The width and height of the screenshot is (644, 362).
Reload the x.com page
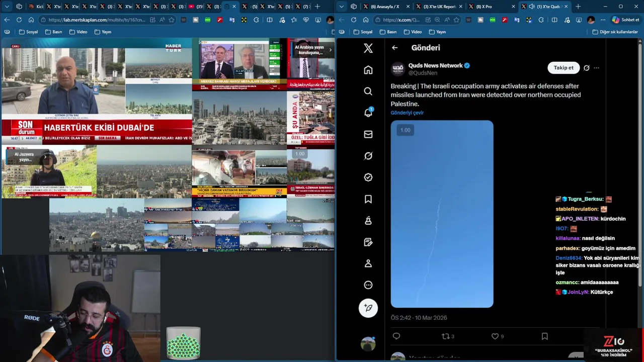click(x=354, y=20)
